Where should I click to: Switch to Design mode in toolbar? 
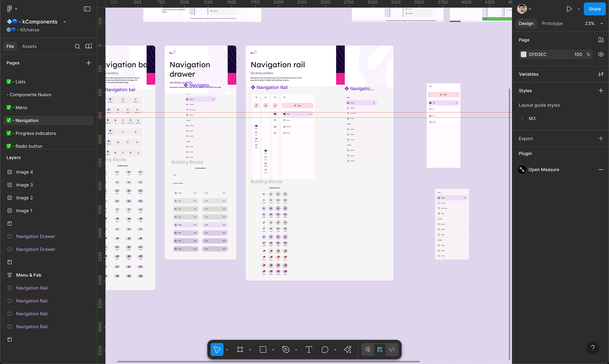(380, 350)
